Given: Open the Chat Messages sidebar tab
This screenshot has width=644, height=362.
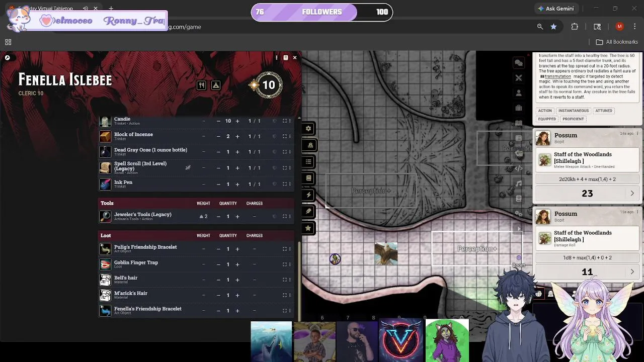Looking at the screenshot, I should (518, 63).
